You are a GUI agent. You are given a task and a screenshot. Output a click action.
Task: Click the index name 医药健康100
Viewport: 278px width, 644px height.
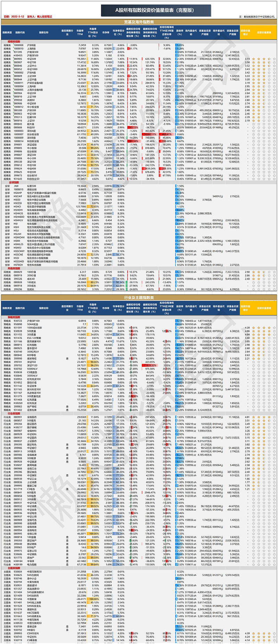pyautogui.click(x=34, y=341)
